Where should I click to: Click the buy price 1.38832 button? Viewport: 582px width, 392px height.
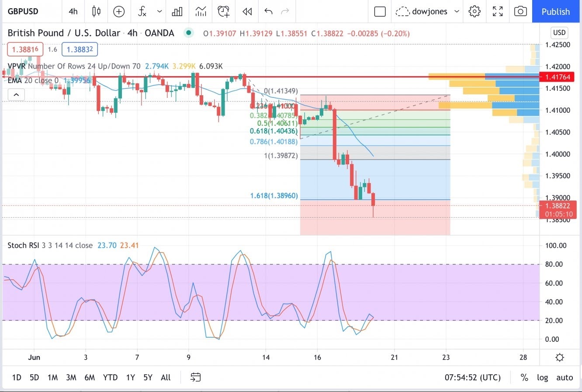pos(80,49)
